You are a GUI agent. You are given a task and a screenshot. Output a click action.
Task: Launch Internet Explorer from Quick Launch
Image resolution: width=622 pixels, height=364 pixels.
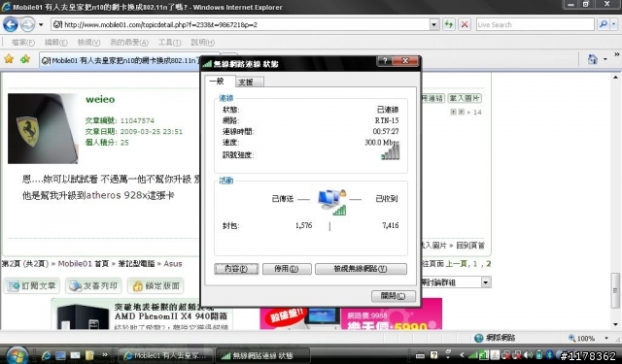coord(46,355)
